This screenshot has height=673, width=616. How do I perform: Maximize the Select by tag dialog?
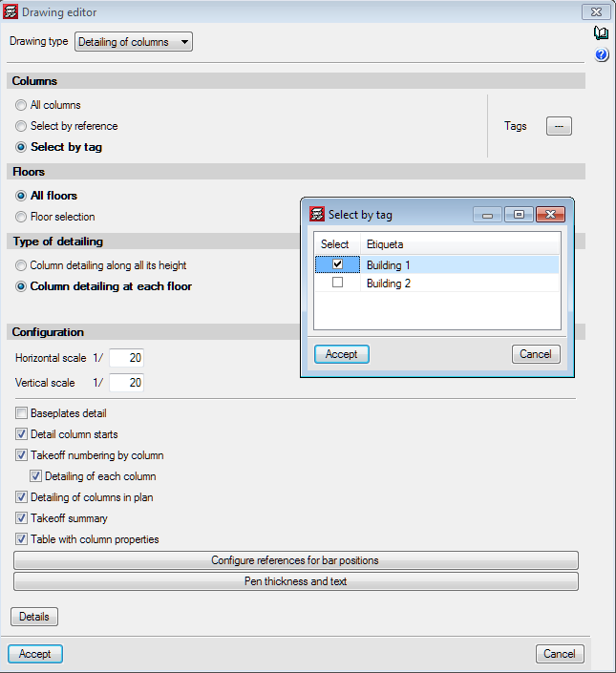coord(519,215)
